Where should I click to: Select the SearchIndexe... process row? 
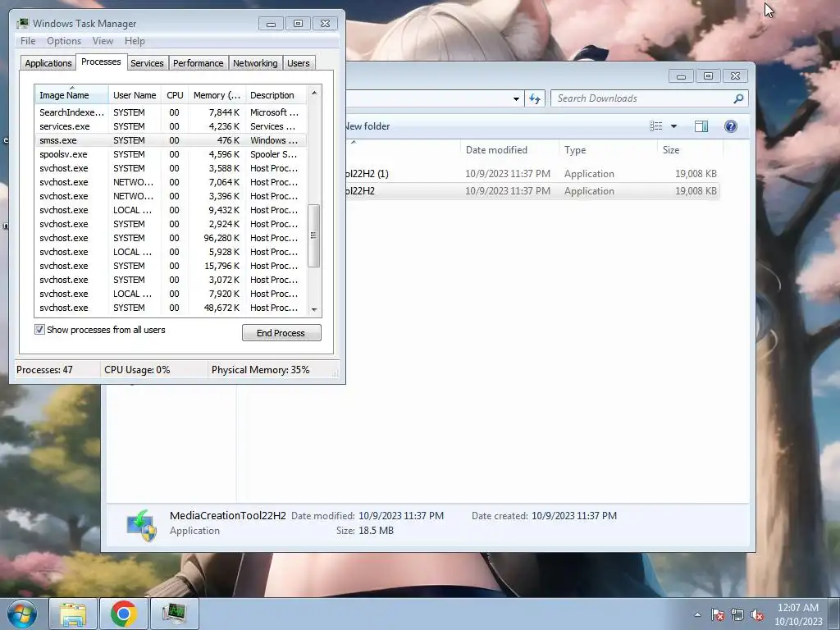pos(171,112)
